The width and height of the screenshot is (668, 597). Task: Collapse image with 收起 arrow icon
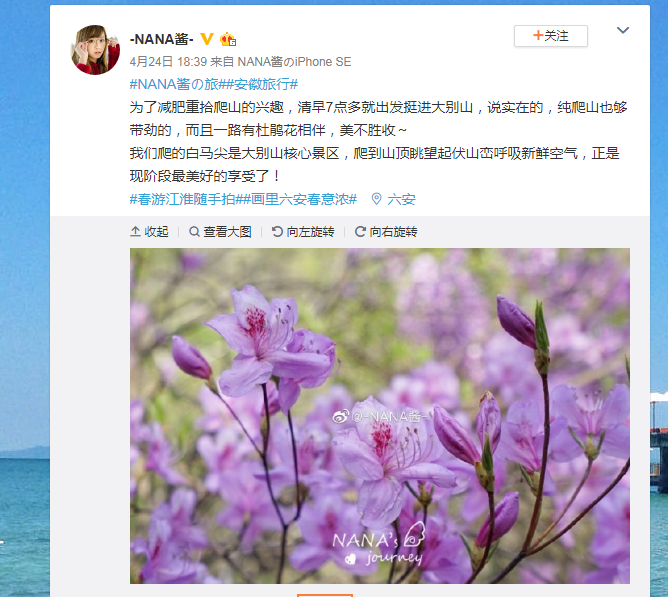tap(135, 231)
